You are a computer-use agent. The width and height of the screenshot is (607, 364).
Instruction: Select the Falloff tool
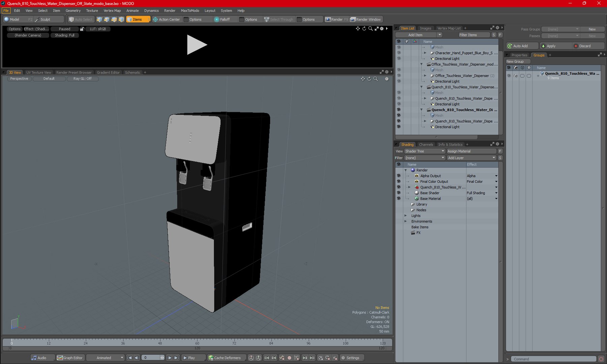coord(222,19)
